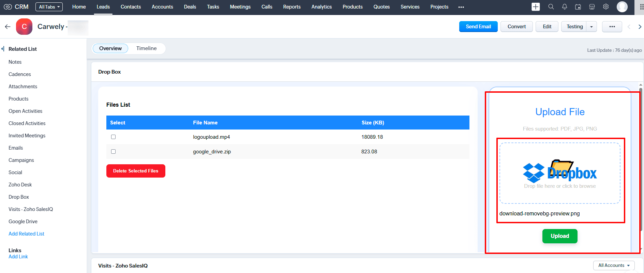This screenshot has width=644, height=273.
Task: Click the Dropbox file drop zone
Action: pos(560,173)
